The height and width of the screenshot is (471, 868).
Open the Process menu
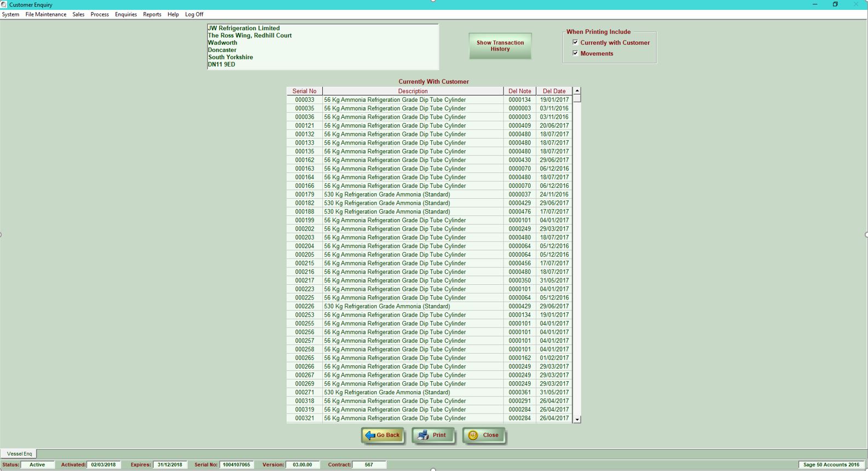click(x=100, y=14)
